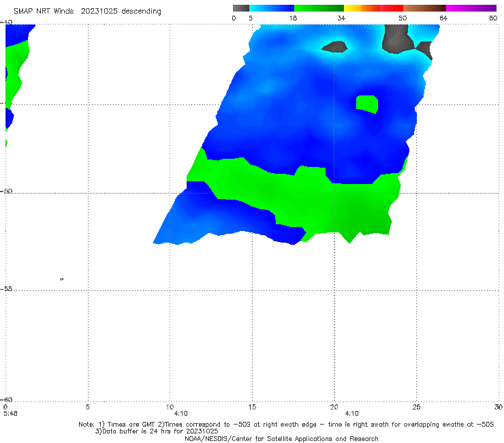This screenshot has width=504, height=443.
Task: Click the small isolated green patch inside the blue swath
Action: (367, 104)
